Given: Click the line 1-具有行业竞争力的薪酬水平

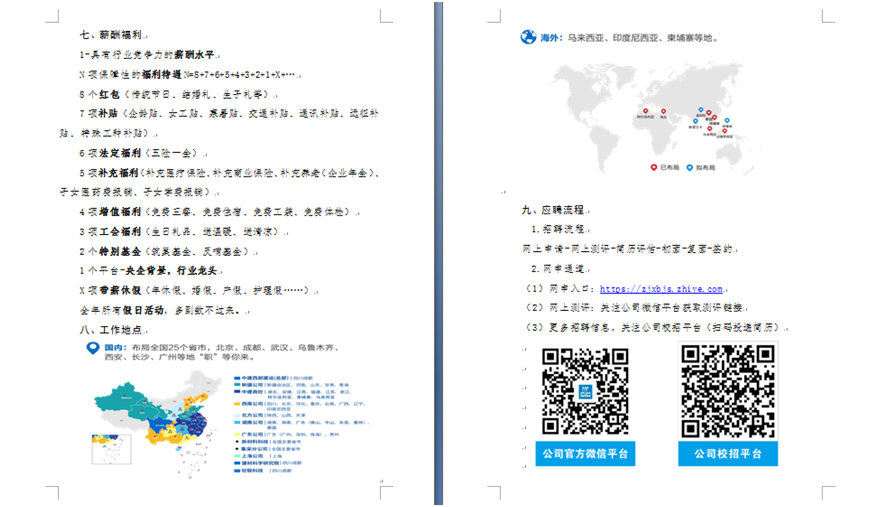Looking at the screenshot, I should [x=147, y=55].
